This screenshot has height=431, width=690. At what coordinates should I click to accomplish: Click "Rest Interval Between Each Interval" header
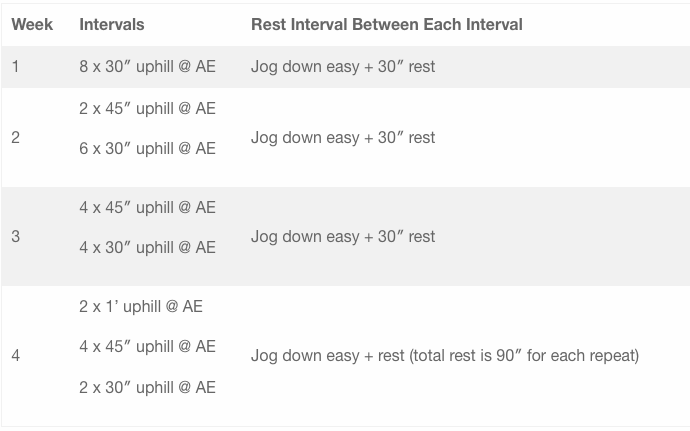coord(386,24)
